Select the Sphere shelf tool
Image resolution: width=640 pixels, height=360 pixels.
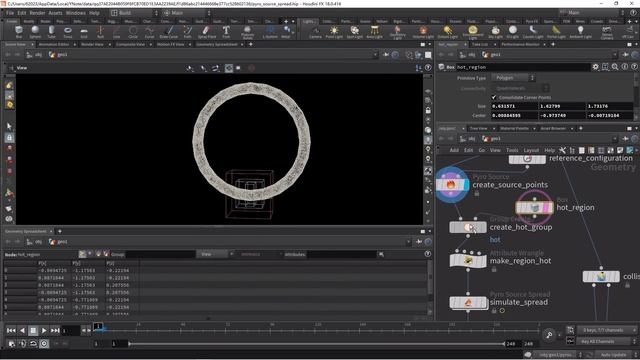click(35, 31)
